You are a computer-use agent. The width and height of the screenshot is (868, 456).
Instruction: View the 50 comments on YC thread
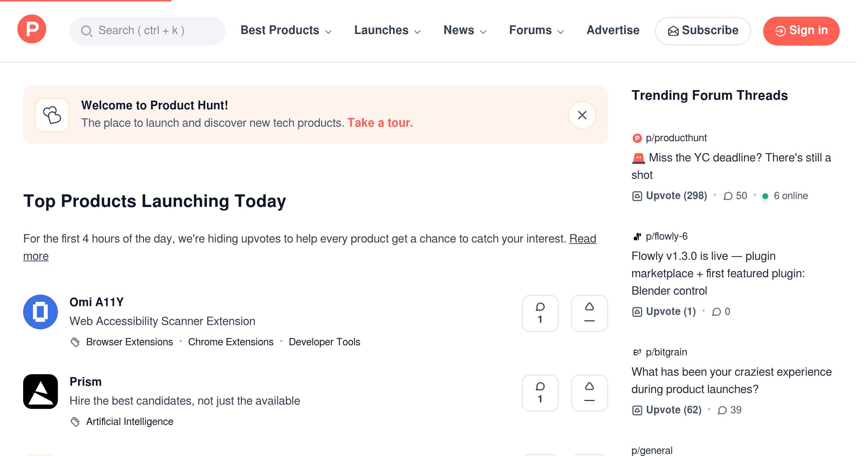point(735,196)
